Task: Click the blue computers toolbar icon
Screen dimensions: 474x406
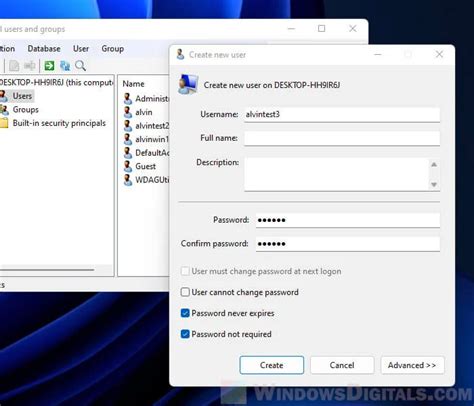Action: point(65,66)
